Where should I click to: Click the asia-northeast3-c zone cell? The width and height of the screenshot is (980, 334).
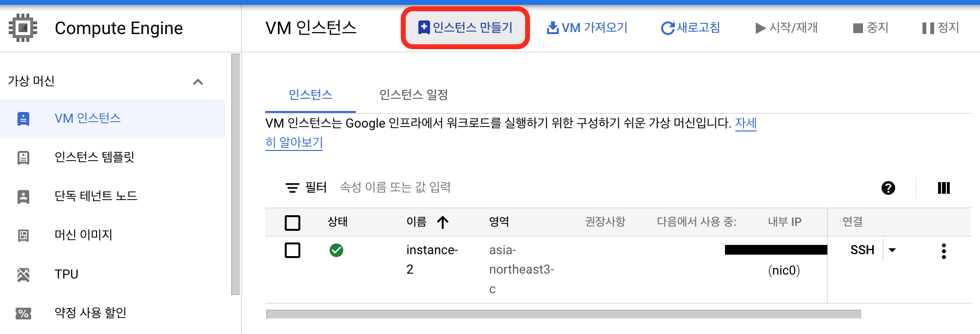point(522,269)
